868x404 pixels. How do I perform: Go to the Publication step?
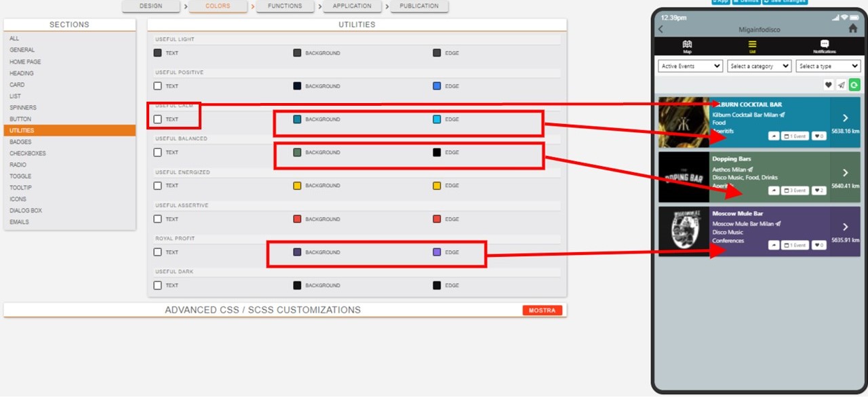(418, 6)
